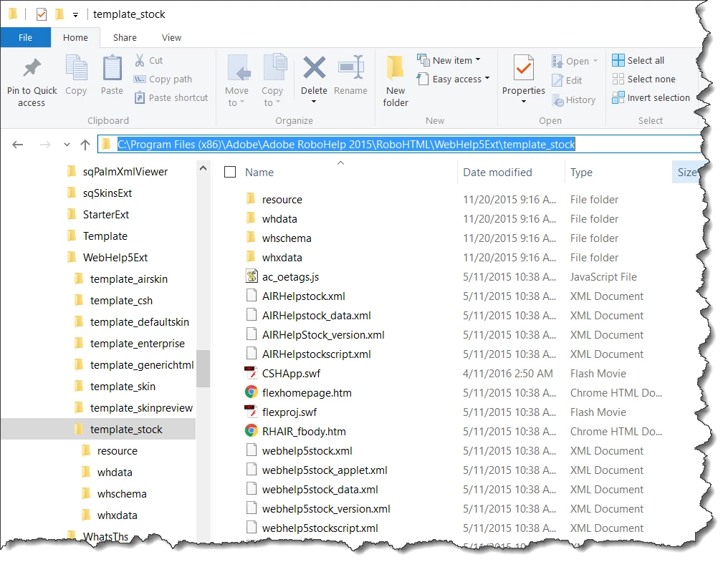Viewport: 728px width, 567px height.
Task: Switch to the Share tab
Action: coord(125,37)
